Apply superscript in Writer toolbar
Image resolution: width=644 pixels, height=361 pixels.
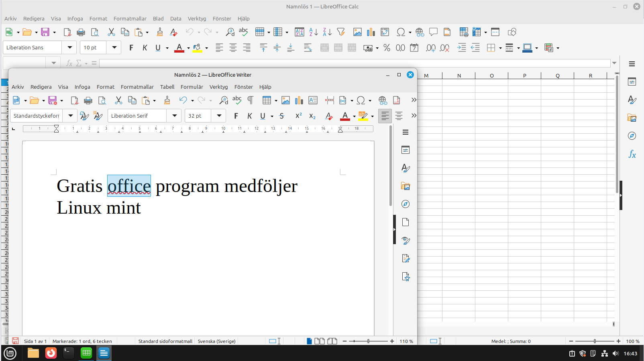298,116
